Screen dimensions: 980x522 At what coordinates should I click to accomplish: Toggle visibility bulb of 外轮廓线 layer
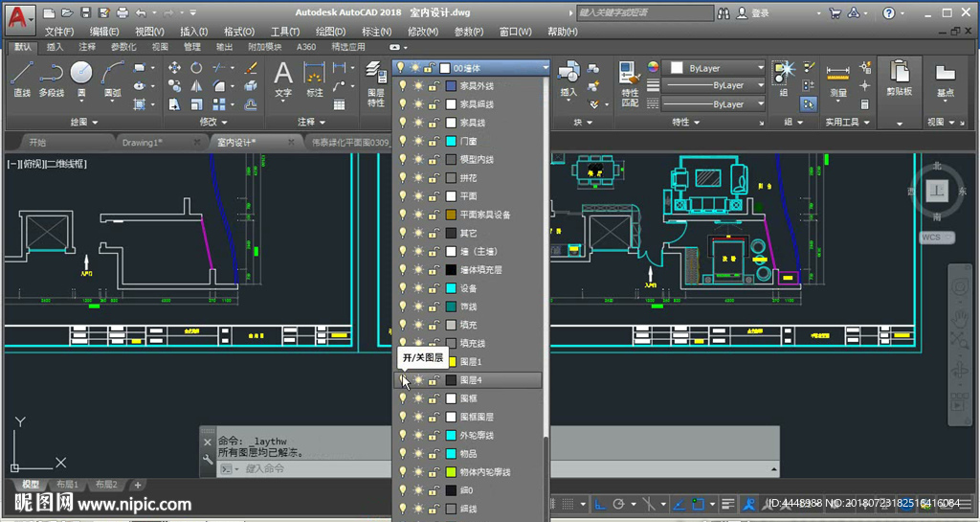(x=403, y=435)
